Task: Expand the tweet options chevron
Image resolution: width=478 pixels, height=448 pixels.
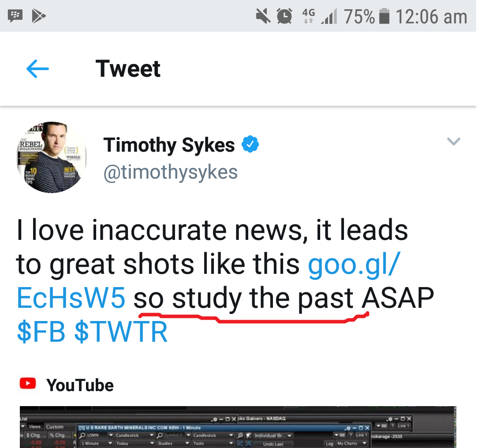Action: point(453,142)
